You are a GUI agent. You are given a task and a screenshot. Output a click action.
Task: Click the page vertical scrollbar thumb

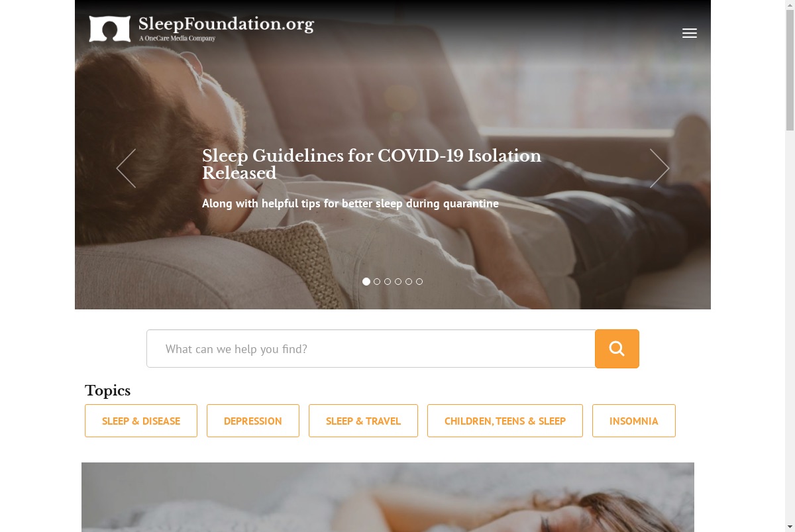[790, 66]
